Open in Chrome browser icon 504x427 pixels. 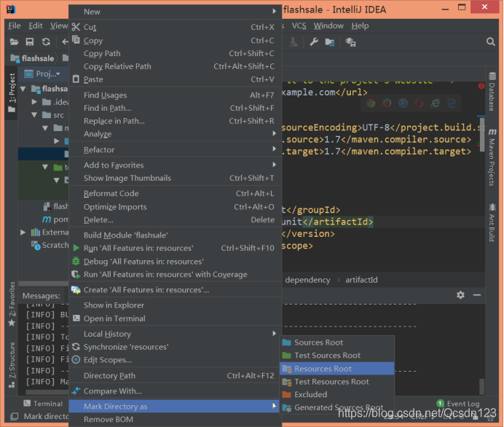point(371,103)
